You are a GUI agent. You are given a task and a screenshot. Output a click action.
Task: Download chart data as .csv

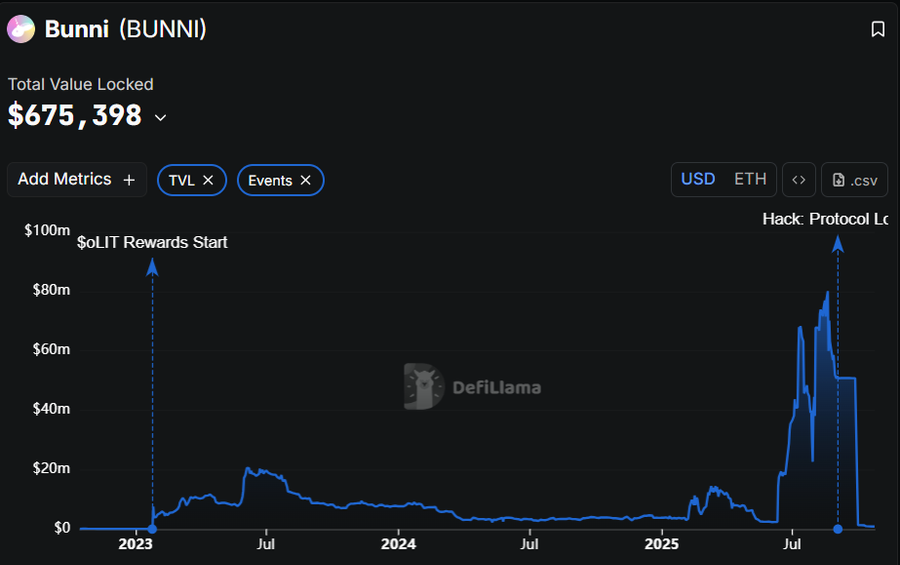tap(854, 180)
